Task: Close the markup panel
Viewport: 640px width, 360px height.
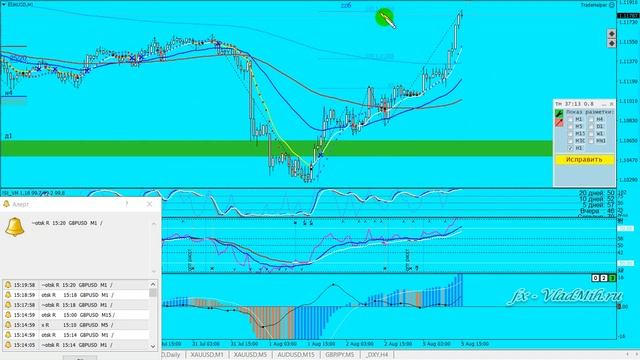Action: [x=611, y=104]
